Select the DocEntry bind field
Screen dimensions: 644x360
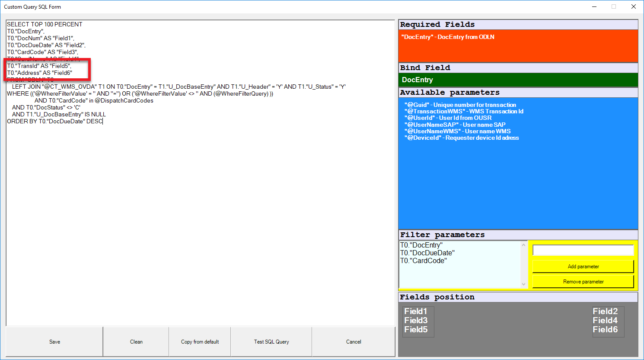pos(517,80)
